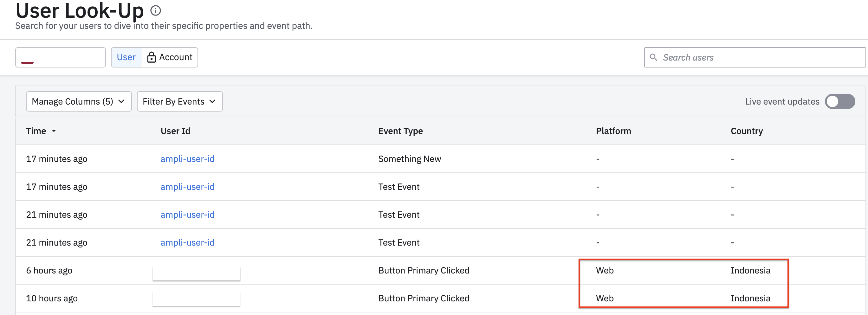The width and height of the screenshot is (868, 315).
Task: Click the Time column sort arrow
Action: pyautogui.click(x=54, y=131)
